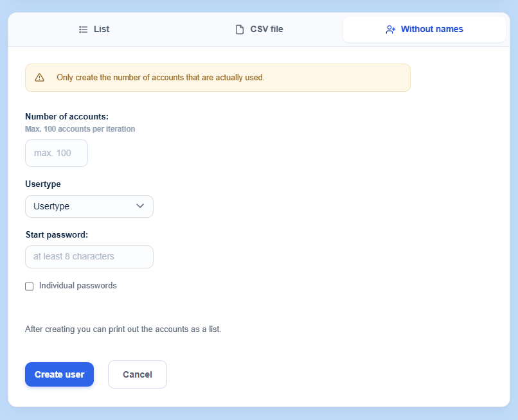Click the Usertype field label heading
Viewport: 518px width, 420px height.
pyautogui.click(x=43, y=184)
